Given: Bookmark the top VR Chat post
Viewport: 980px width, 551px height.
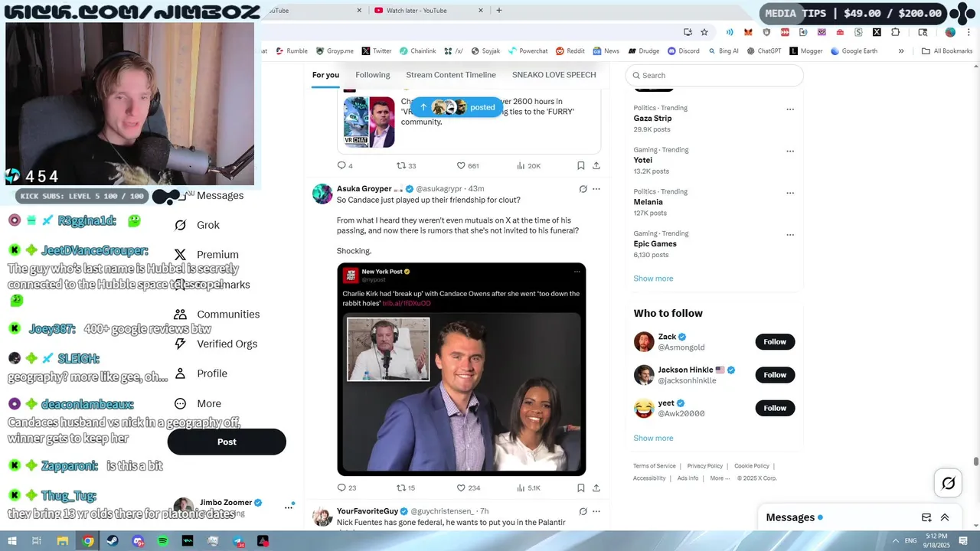Looking at the screenshot, I should coord(581,165).
